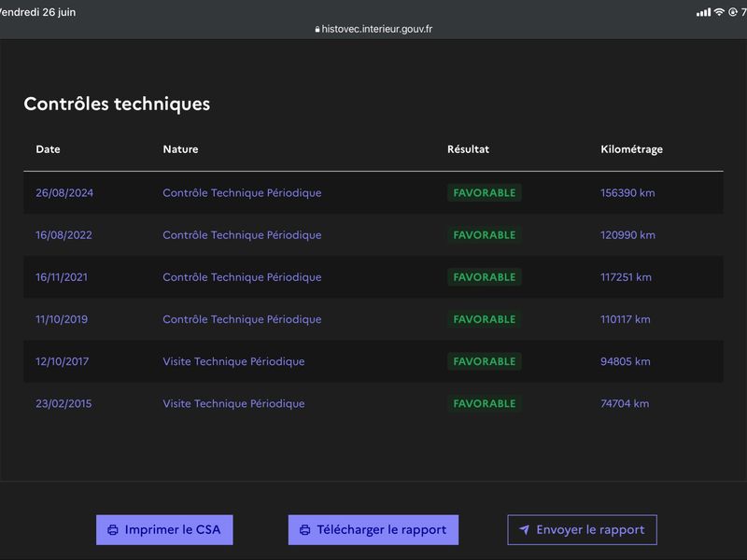Select date 26/08/2024
The image size is (747, 560).
click(64, 193)
